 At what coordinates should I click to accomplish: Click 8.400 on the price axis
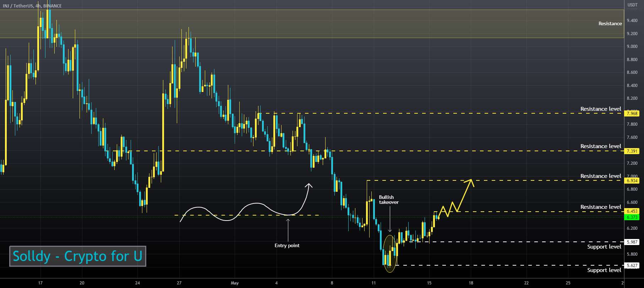(632, 86)
